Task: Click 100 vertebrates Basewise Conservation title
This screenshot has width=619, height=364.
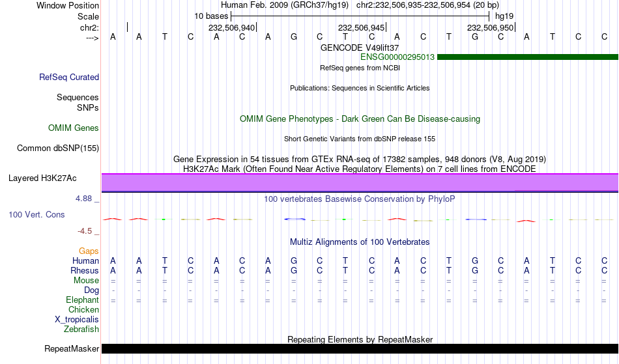Action: [360, 199]
